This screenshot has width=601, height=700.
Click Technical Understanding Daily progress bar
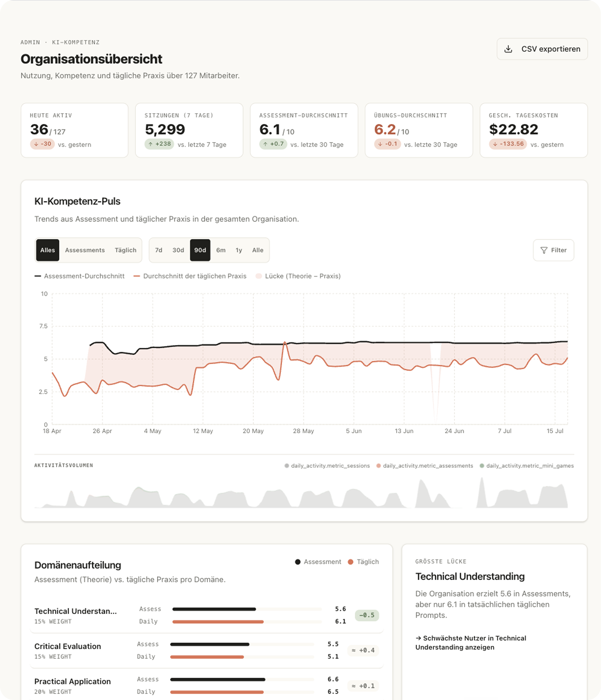click(x=247, y=622)
